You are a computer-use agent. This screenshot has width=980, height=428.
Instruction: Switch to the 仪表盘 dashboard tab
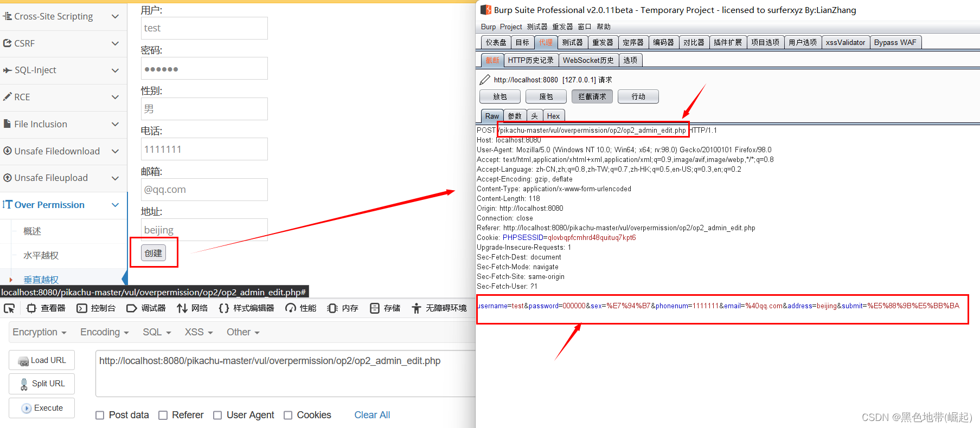point(496,42)
